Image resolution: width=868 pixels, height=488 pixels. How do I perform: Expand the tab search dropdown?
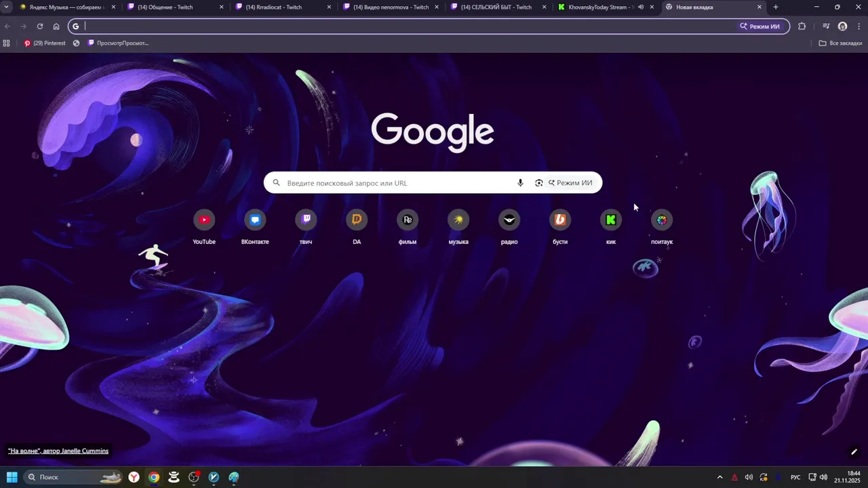[6, 7]
